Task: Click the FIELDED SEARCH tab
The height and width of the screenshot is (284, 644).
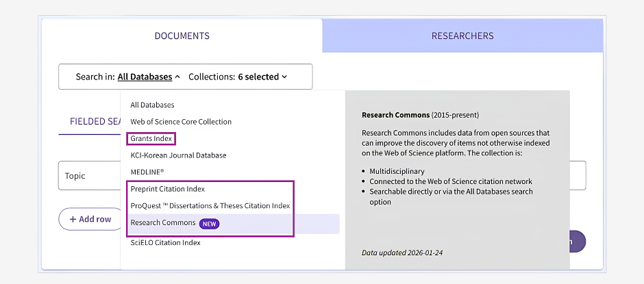Action: click(x=94, y=122)
